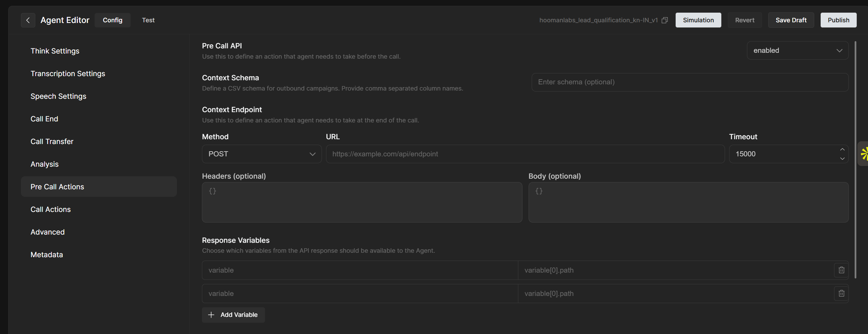Click the Context Schema input box

click(x=690, y=82)
